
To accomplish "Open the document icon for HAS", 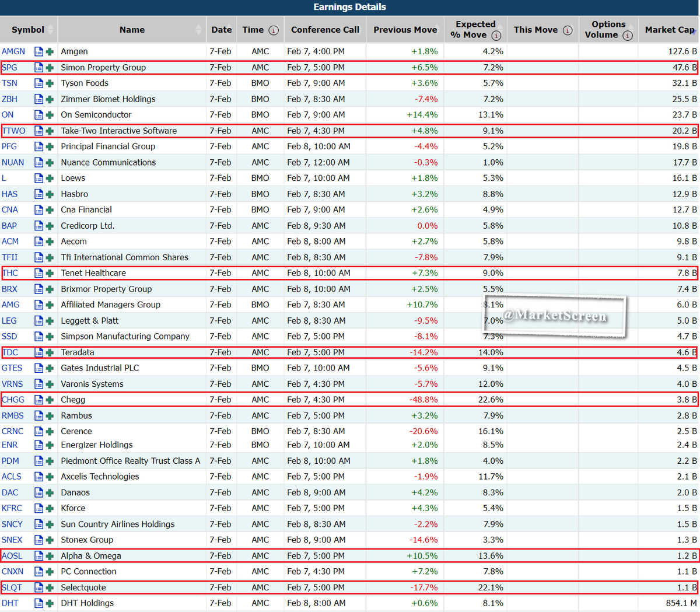I will [x=38, y=194].
